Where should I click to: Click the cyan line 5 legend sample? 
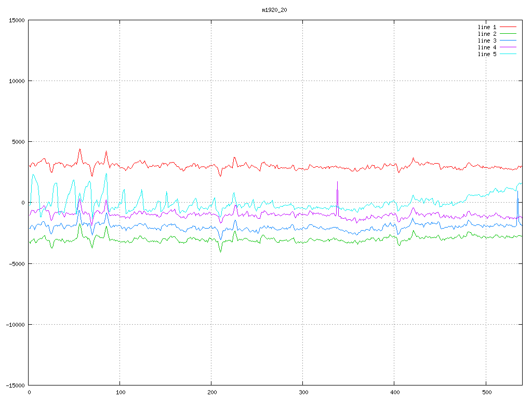(508, 54)
